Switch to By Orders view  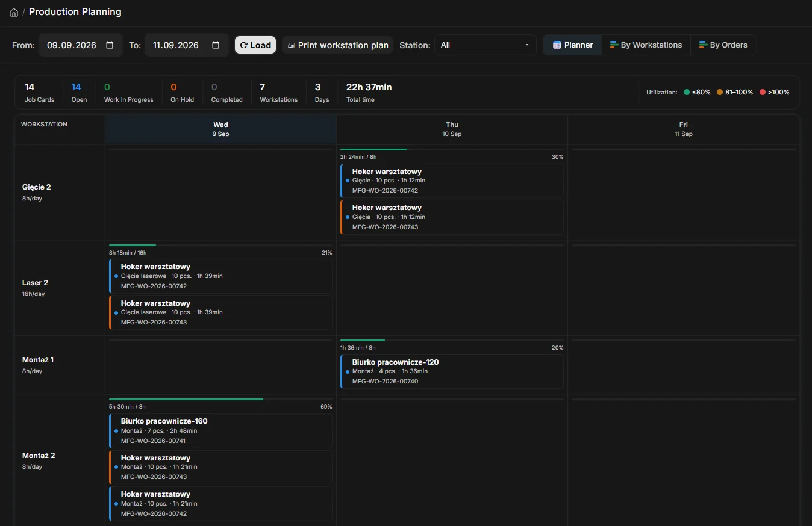point(723,45)
